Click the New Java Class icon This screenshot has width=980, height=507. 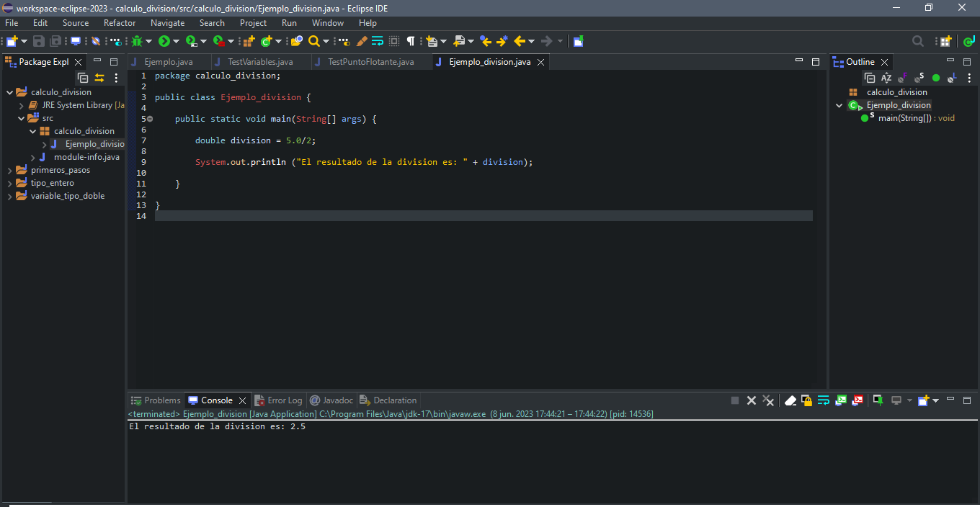(x=267, y=41)
